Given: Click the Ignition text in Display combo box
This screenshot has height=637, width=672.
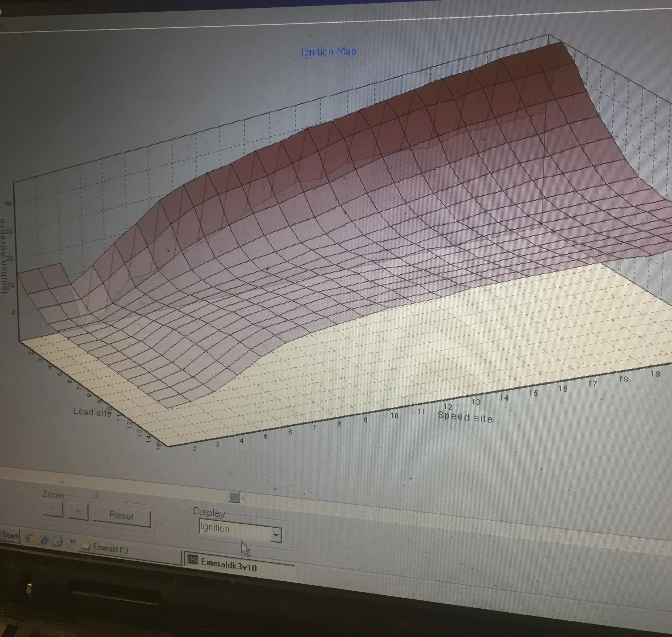Looking at the screenshot, I should coord(215,528).
